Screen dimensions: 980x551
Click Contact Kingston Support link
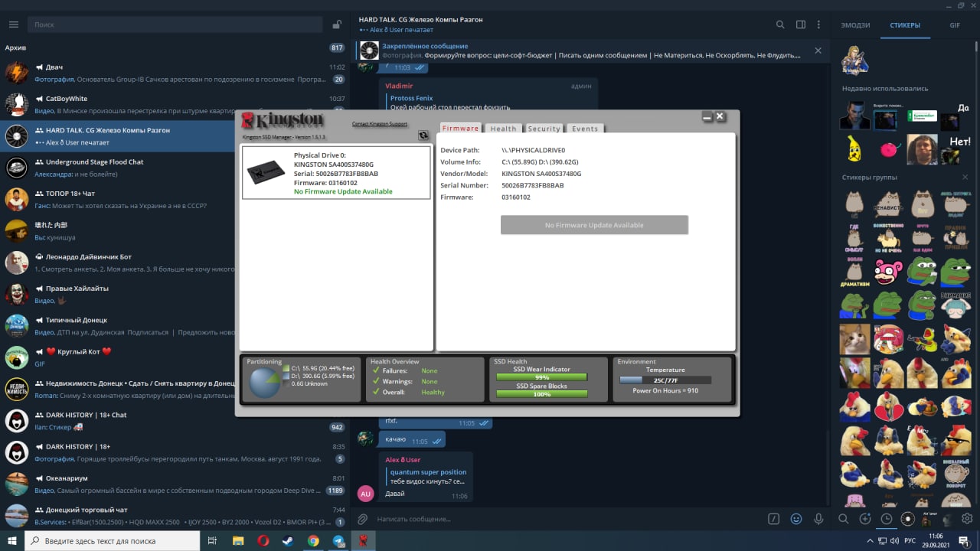tap(380, 124)
